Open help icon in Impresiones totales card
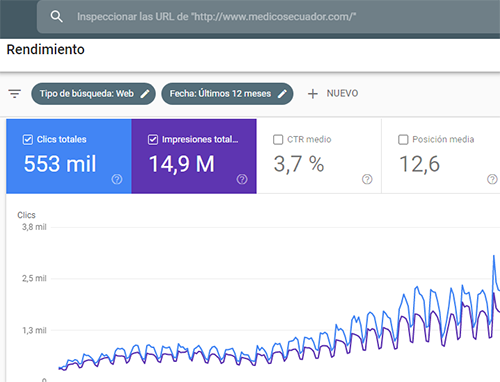 pyautogui.click(x=242, y=179)
